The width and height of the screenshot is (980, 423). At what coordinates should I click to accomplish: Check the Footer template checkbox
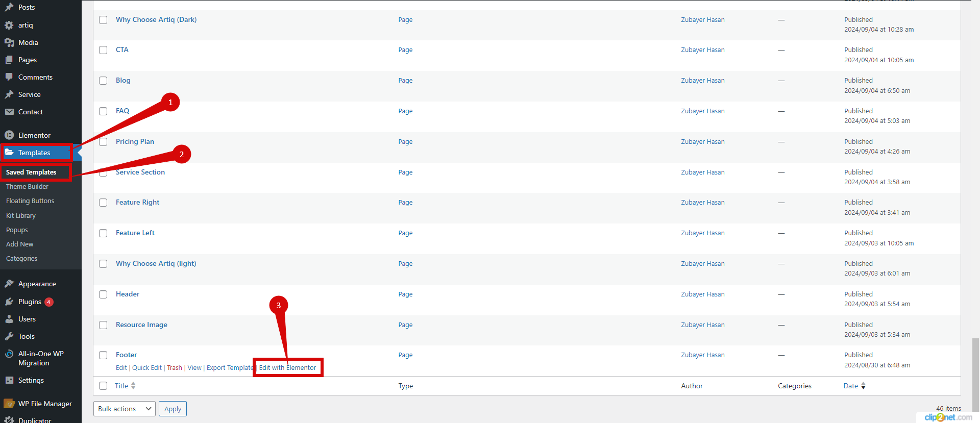coord(103,355)
